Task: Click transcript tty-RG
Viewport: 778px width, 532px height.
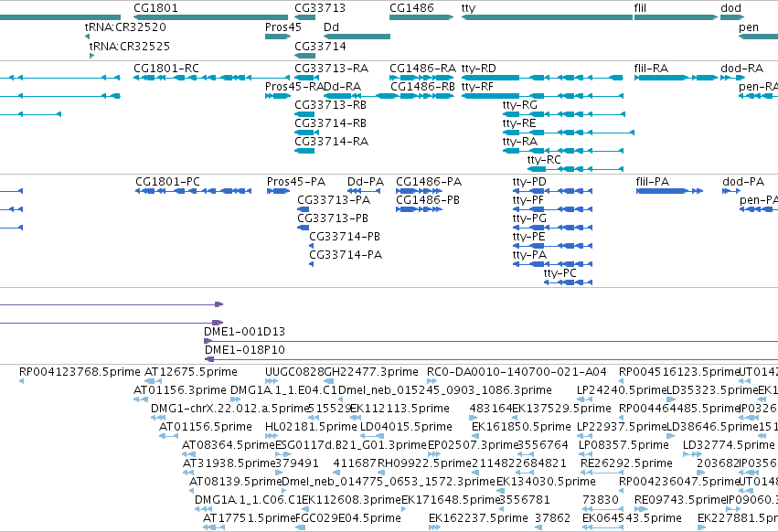Action: (564, 114)
